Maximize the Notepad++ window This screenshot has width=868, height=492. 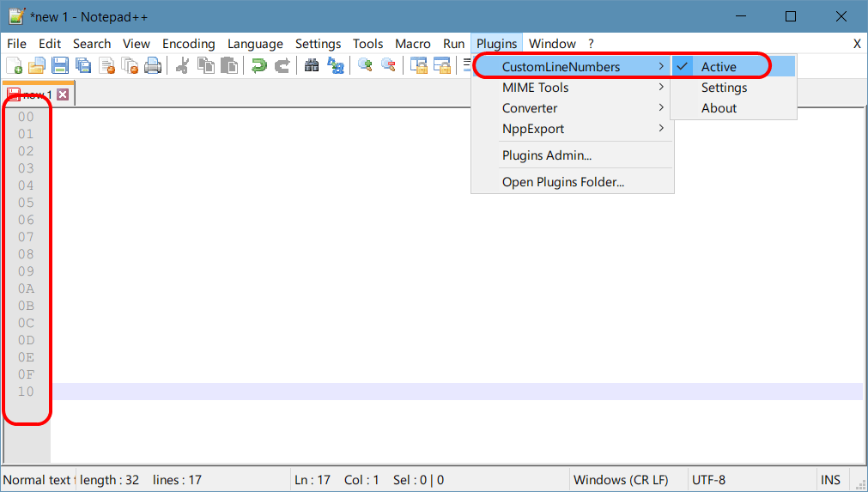coord(791,16)
